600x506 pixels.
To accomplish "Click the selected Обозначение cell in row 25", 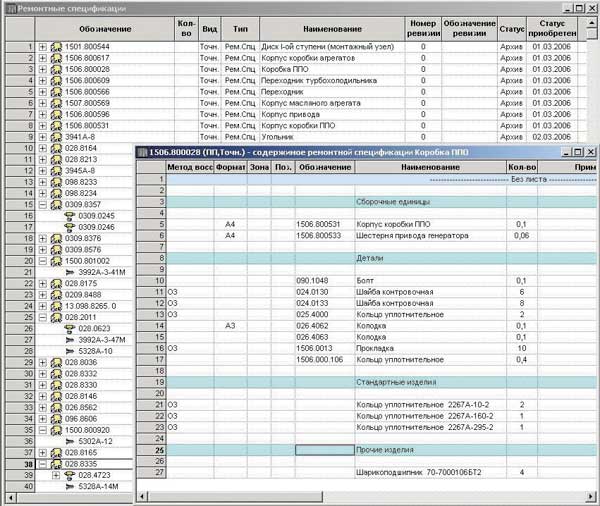I will tap(325, 451).
